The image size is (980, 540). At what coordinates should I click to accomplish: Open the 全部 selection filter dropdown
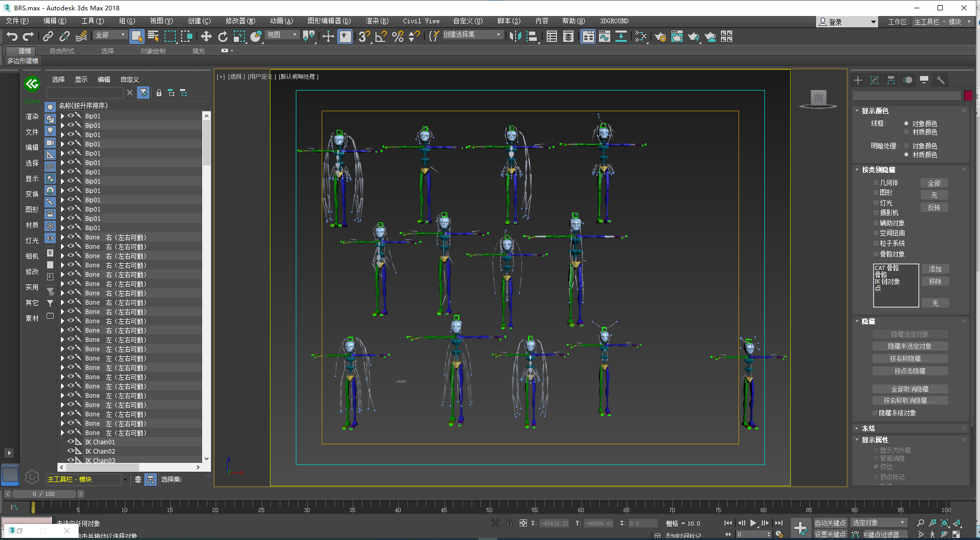(x=110, y=35)
